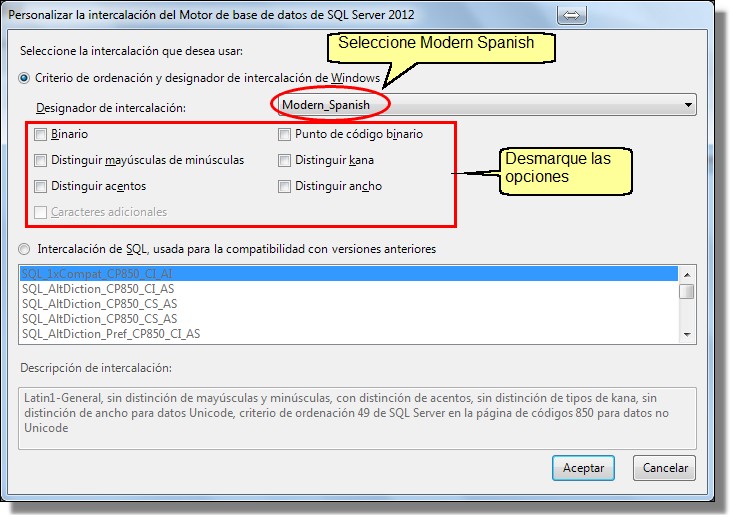Click the double-arrow title bar button

[x=571, y=15]
